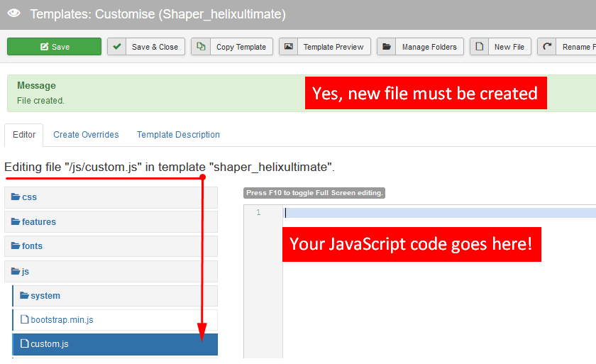The width and height of the screenshot is (596, 364).
Task: Click the Save & Close label
Action: (155, 47)
